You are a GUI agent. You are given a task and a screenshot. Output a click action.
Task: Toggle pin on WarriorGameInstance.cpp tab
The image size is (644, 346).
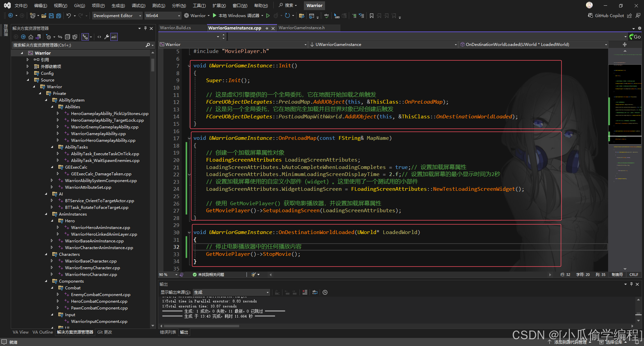click(267, 28)
